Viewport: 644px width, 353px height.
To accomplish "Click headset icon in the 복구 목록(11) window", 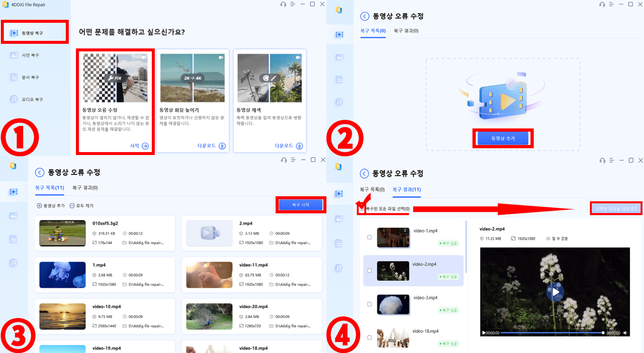I will click(x=284, y=160).
